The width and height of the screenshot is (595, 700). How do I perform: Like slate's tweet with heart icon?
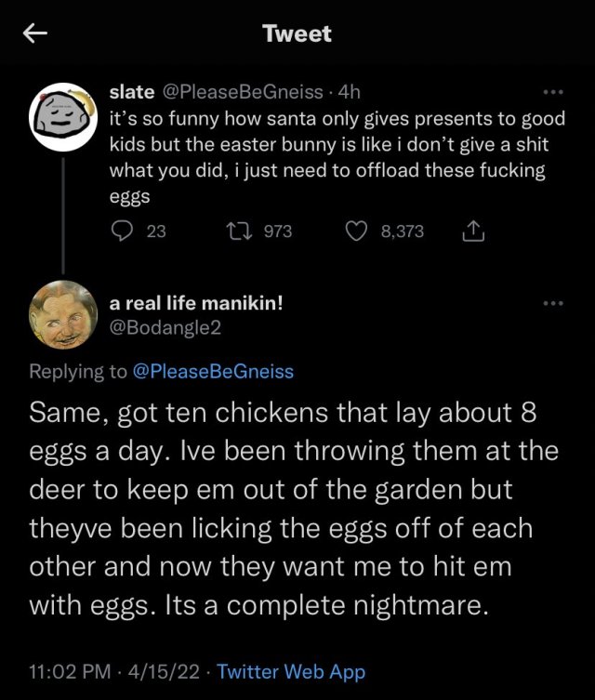click(357, 231)
